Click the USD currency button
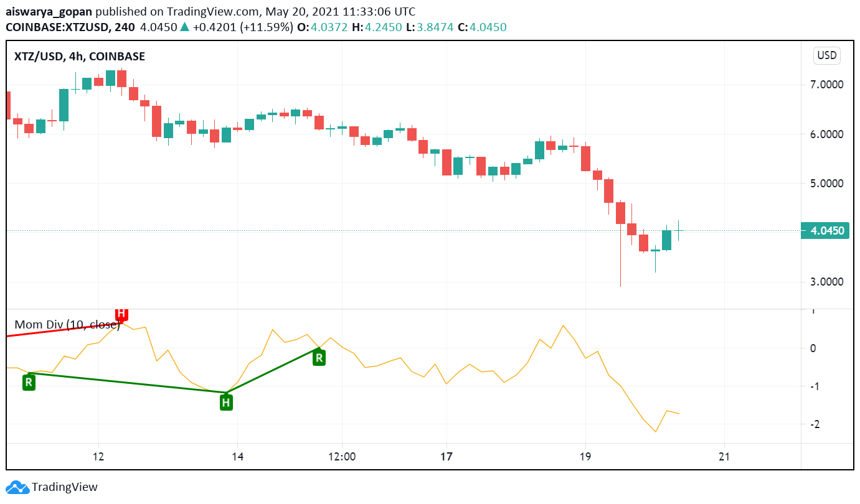The height and width of the screenshot is (504, 860). [826, 55]
